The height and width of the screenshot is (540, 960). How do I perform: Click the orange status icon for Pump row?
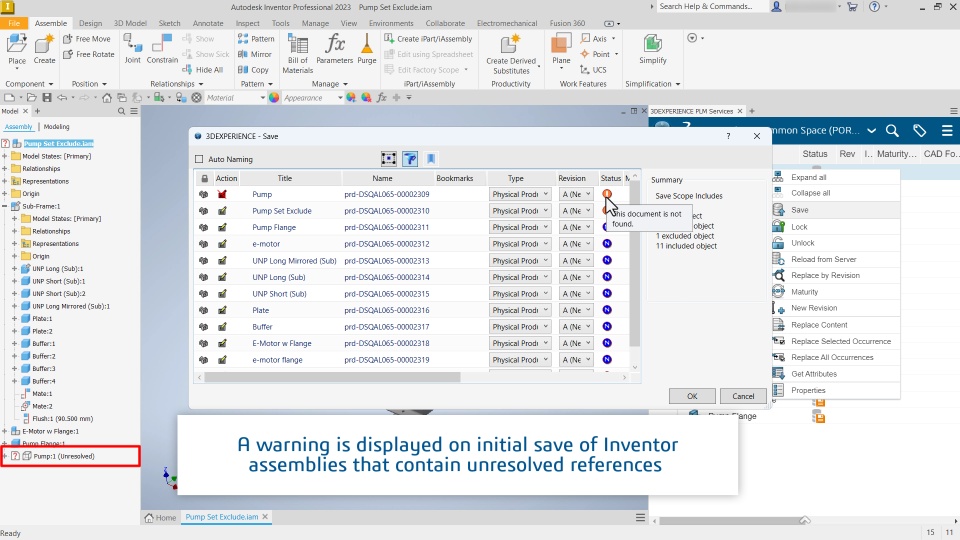(607, 193)
